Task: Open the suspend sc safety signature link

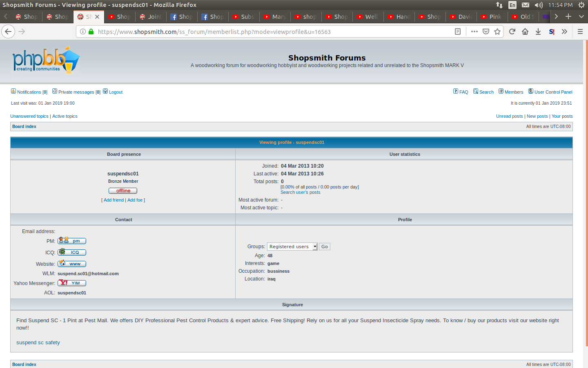Action: tap(38, 343)
